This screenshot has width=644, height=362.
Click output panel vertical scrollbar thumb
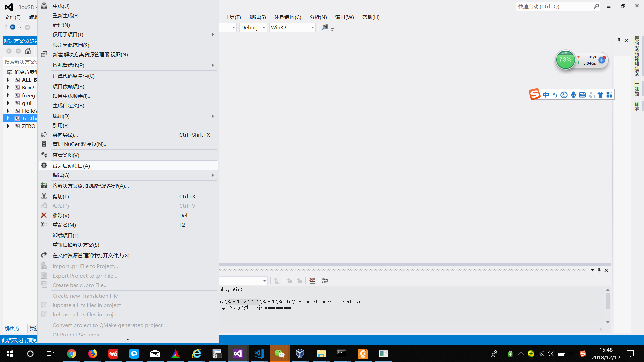(608, 301)
